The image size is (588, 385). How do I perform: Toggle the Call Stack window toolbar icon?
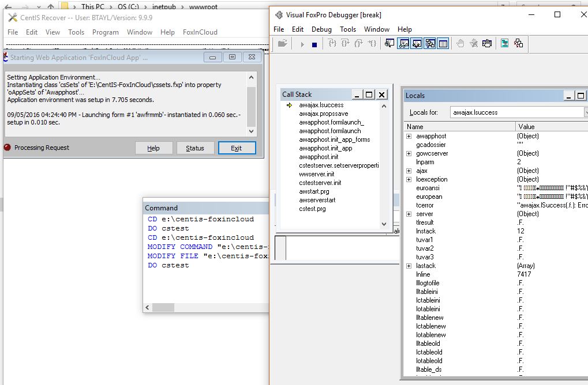[x=430, y=43]
